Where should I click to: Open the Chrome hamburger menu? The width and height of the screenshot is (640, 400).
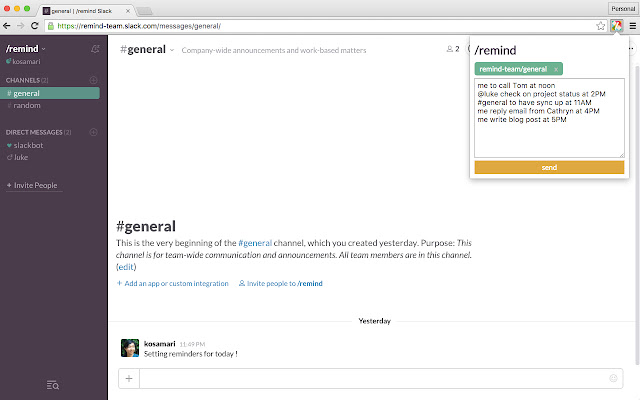(630, 25)
